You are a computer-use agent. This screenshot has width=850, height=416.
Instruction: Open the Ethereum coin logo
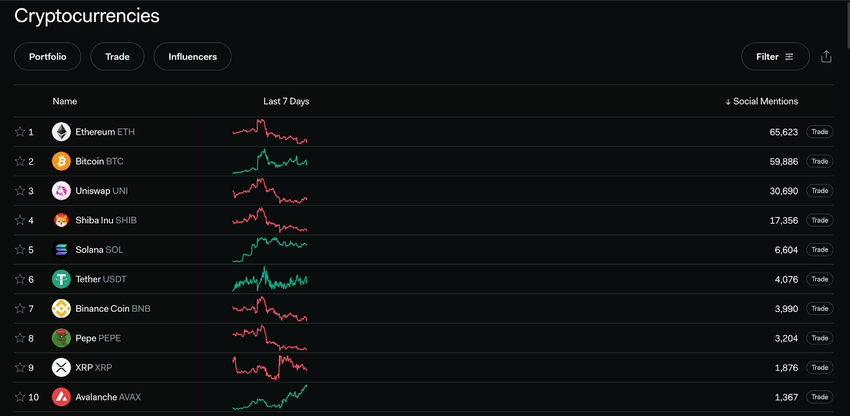click(x=61, y=132)
